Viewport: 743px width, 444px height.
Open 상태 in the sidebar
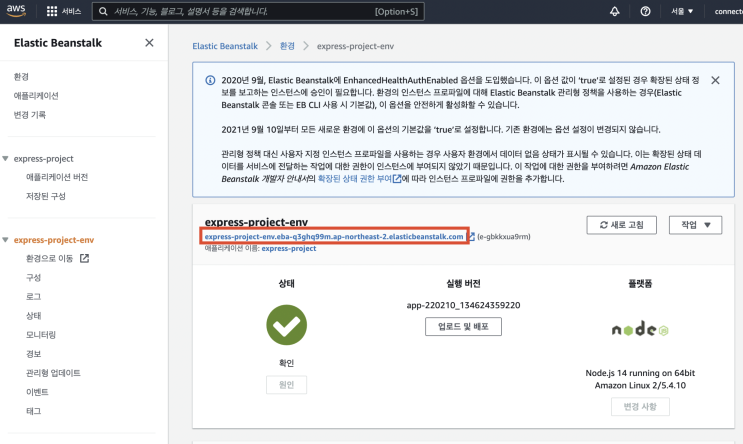33,316
